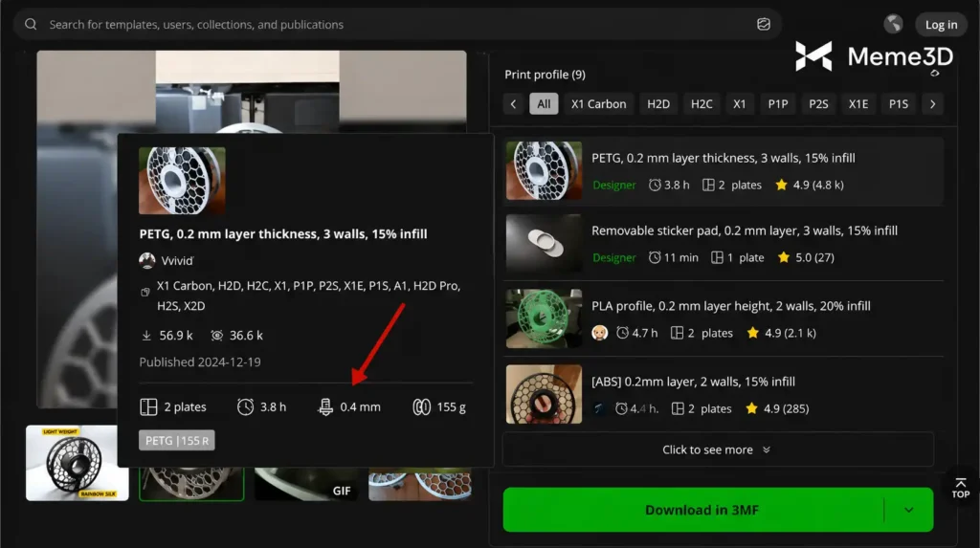Click the star rating 4.9 (285)
This screenshot has height=548, width=980.
(777, 408)
